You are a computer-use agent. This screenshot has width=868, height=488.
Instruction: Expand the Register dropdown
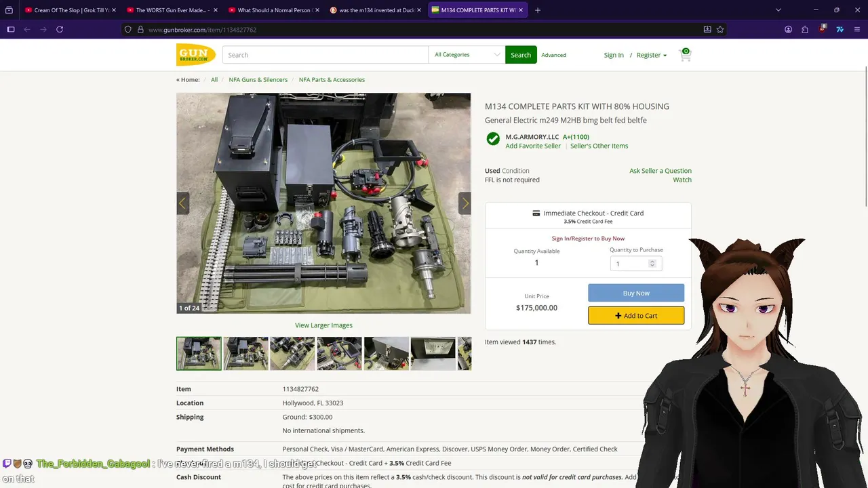click(652, 55)
